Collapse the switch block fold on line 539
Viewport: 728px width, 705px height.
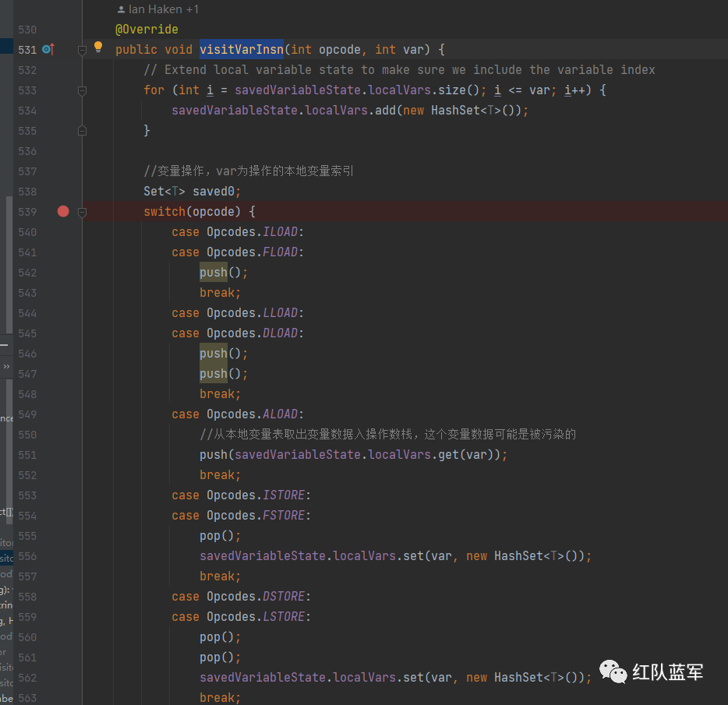(x=82, y=212)
